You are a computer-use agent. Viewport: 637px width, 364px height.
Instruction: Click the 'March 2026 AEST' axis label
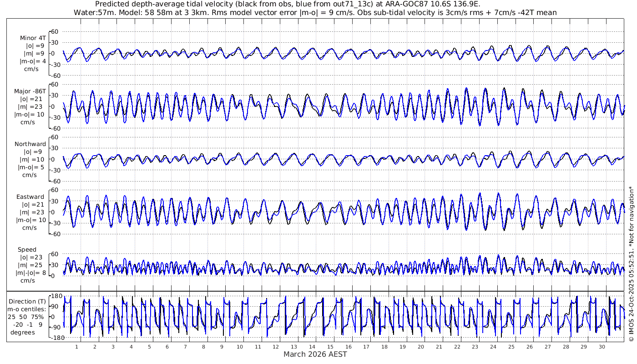point(315,354)
